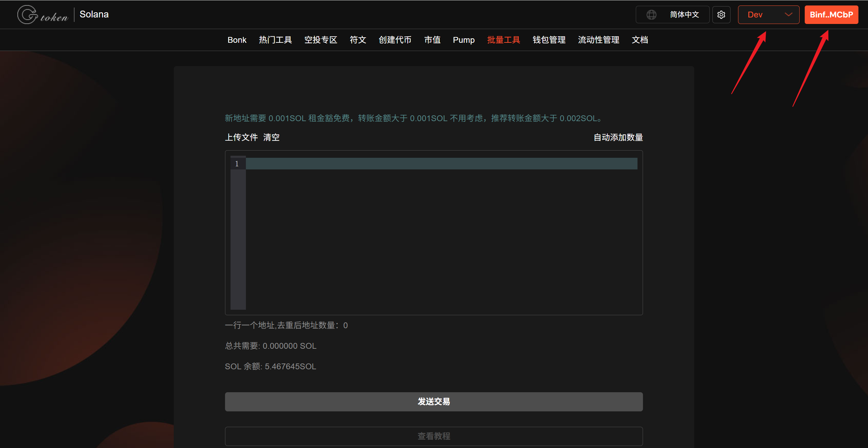Open the Bonk menu item

pyautogui.click(x=237, y=40)
